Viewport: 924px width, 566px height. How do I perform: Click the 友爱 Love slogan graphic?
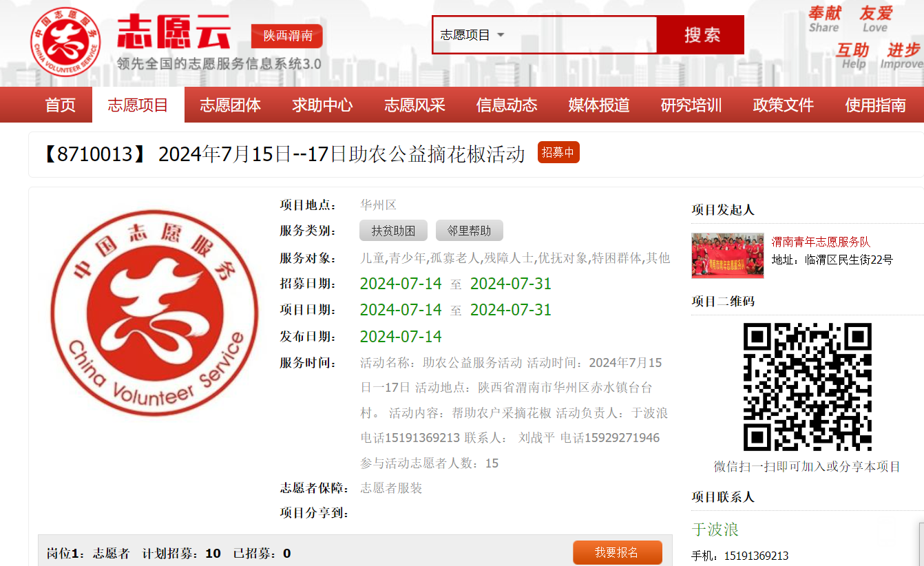(875, 19)
